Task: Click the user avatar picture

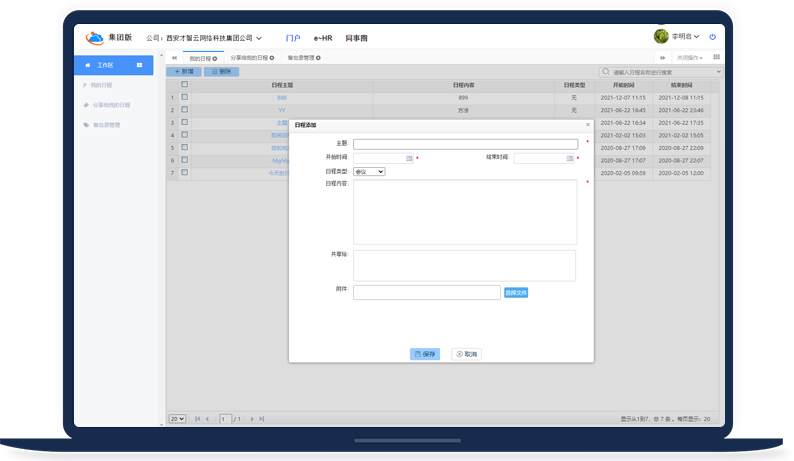Action: click(661, 37)
